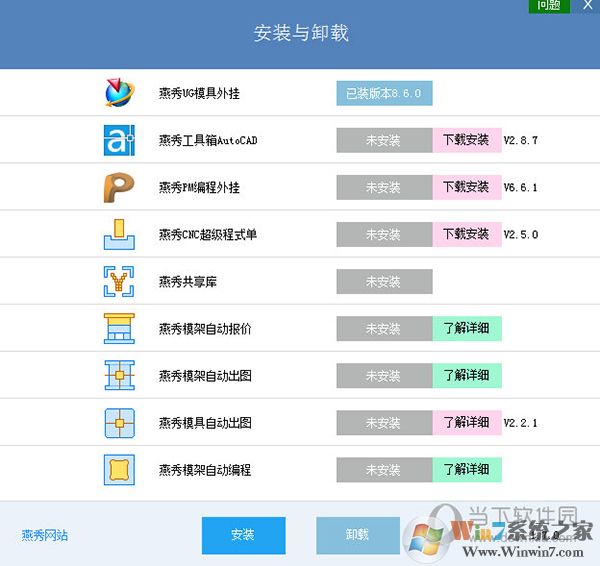Select the 燕秀模具自动出图 label
Screen dimensions: 600x566
205,423
